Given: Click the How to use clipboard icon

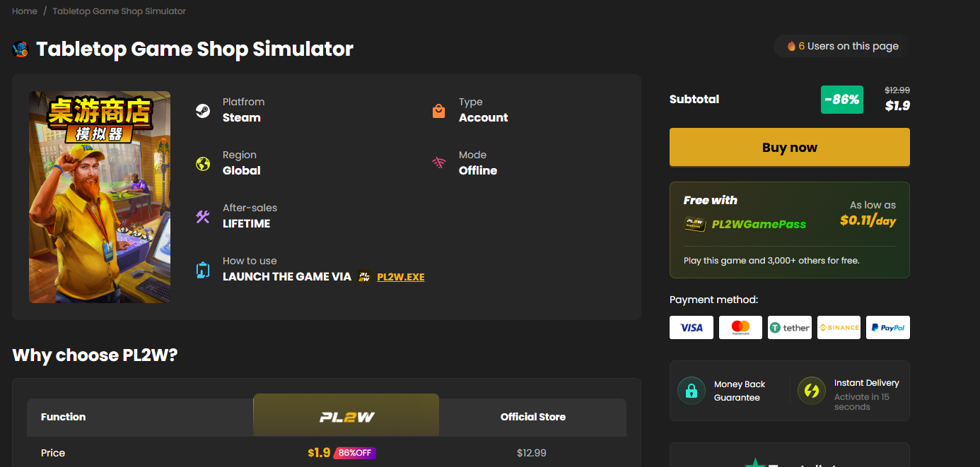Looking at the screenshot, I should point(202,269).
